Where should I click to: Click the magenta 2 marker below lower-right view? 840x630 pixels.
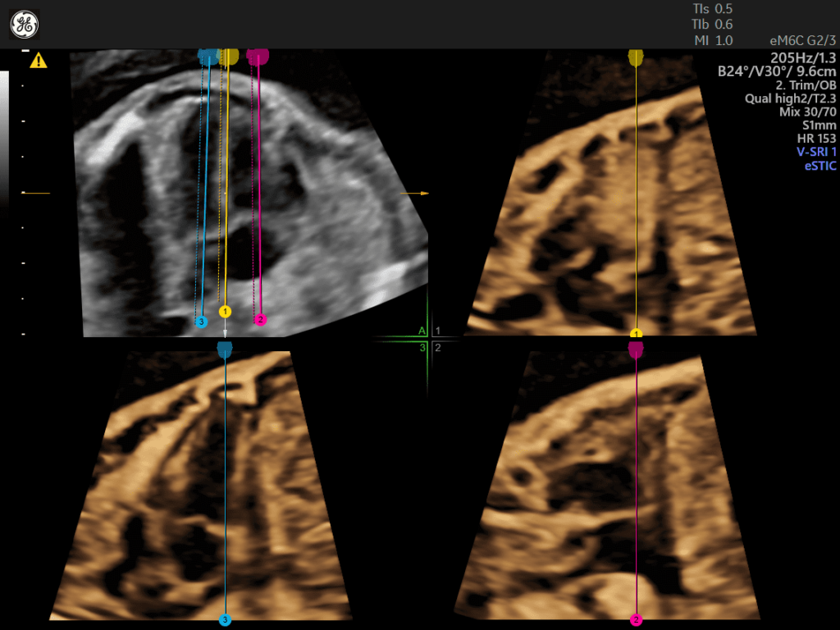pyautogui.click(x=636, y=619)
